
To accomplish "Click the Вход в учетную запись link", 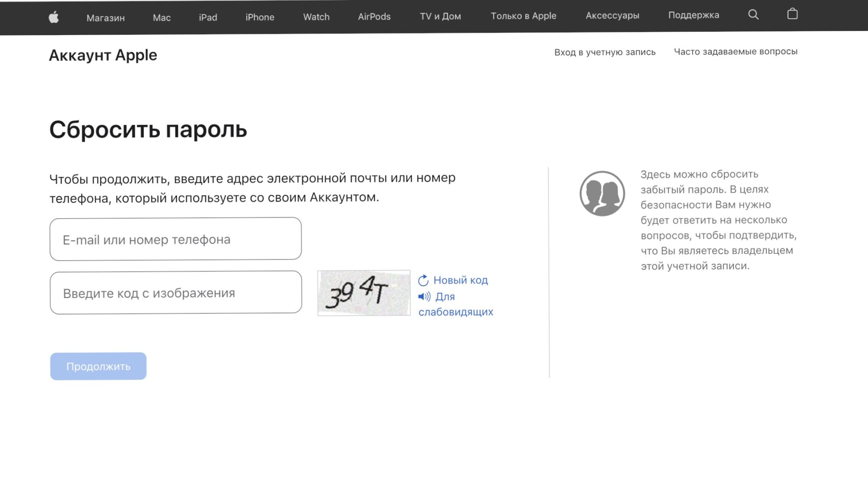I will pyautogui.click(x=605, y=52).
